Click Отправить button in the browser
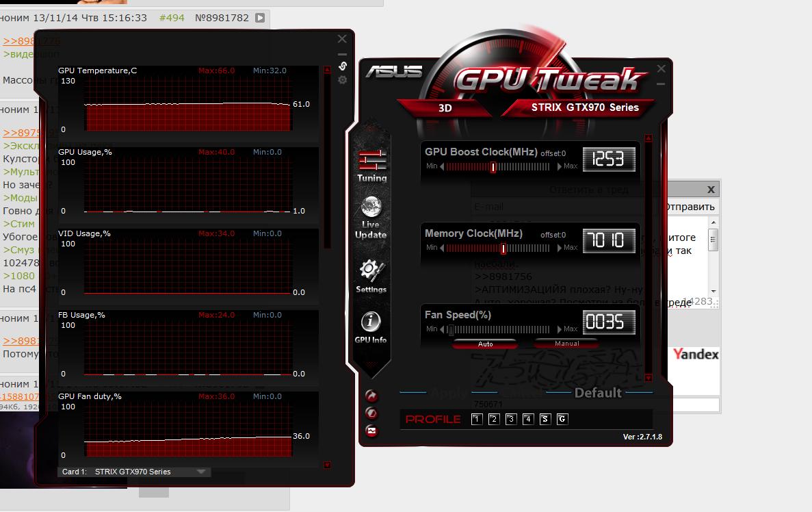The height and width of the screenshot is (512, 812). click(690, 207)
